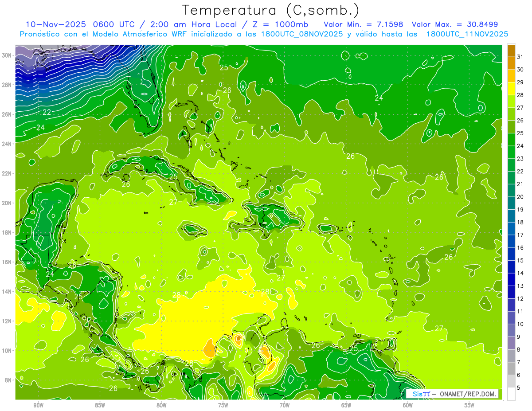Click the "18N" latitude axis label
532x411 pixels.
point(8,232)
